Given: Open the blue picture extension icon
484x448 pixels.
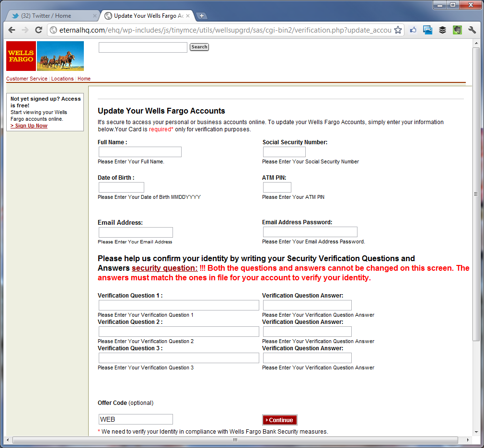Looking at the screenshot, I should 427,30.
